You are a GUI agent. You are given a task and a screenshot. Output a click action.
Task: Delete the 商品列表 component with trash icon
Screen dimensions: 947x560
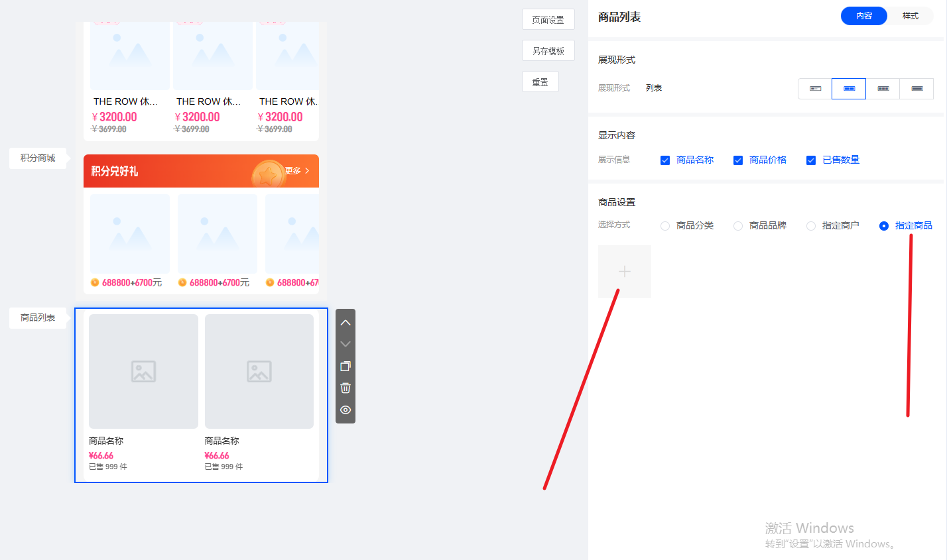tap(346, 388)
